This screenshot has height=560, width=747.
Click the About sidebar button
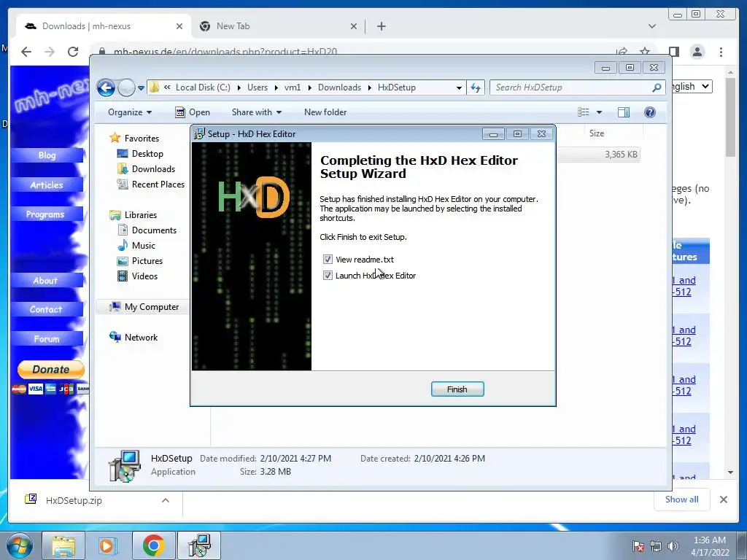pyautogui.click(x=47, y=281)
